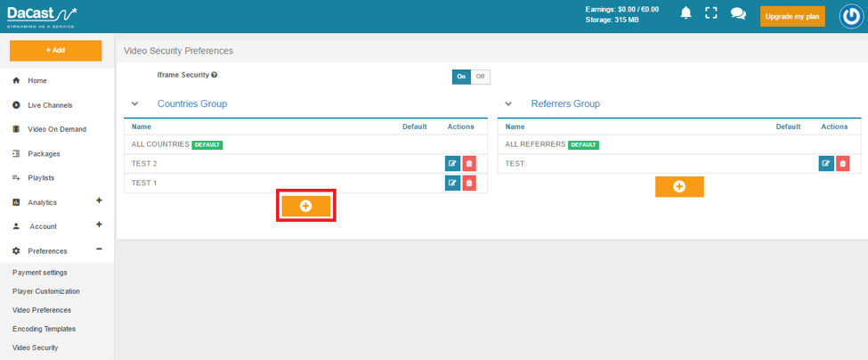The width and height of the screenshot is (868, 360).
Task: Click Upgrade my plan button
Action: click(792, 17)
